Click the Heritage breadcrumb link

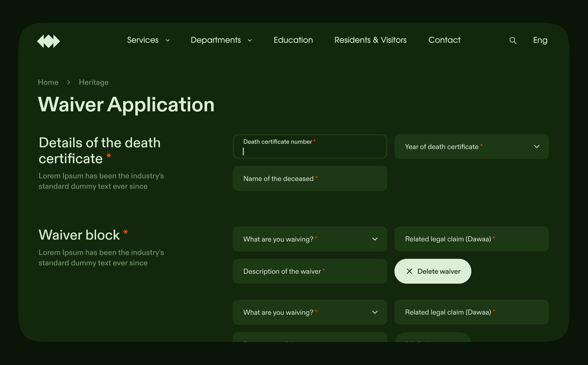click(94, 82)
